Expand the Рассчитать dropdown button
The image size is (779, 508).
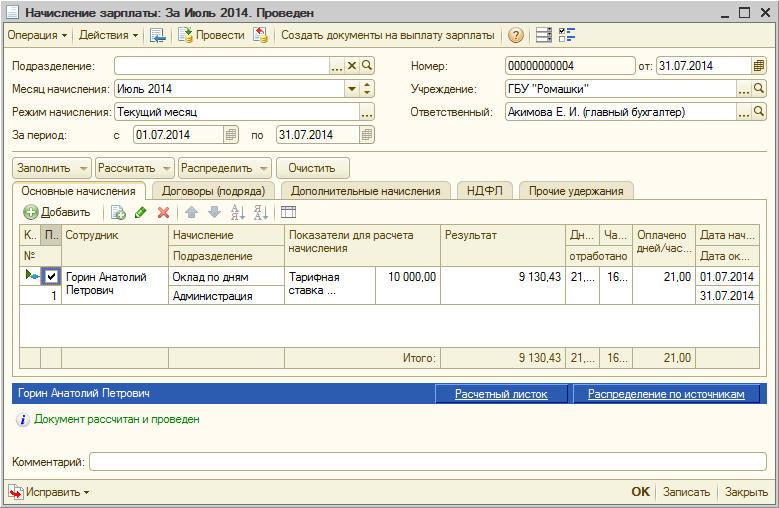pyautogui.click(x=166, y=168)
